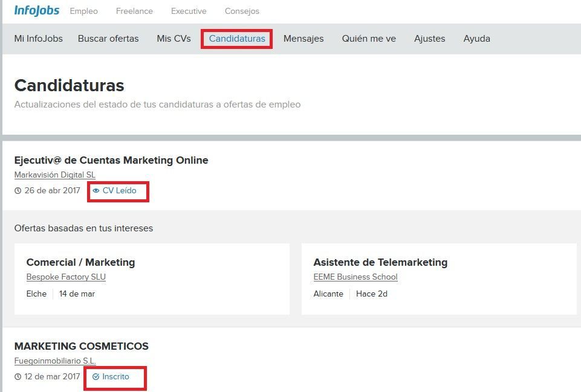Screen dimensions: 581x392
Task: Open the EEME Business School company link
Action: point(355,277)
